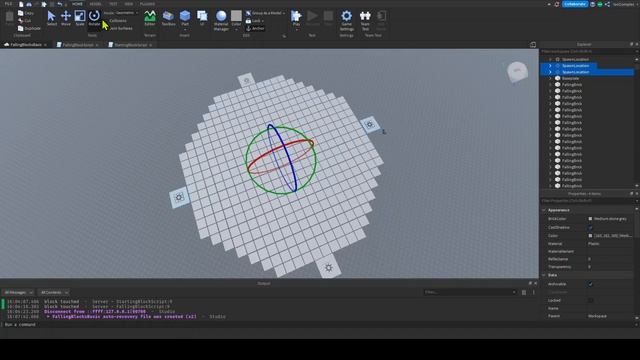Switch to the MODEL ribbon tab
Viewport: 640px width, 360px height.
(95, 4)
